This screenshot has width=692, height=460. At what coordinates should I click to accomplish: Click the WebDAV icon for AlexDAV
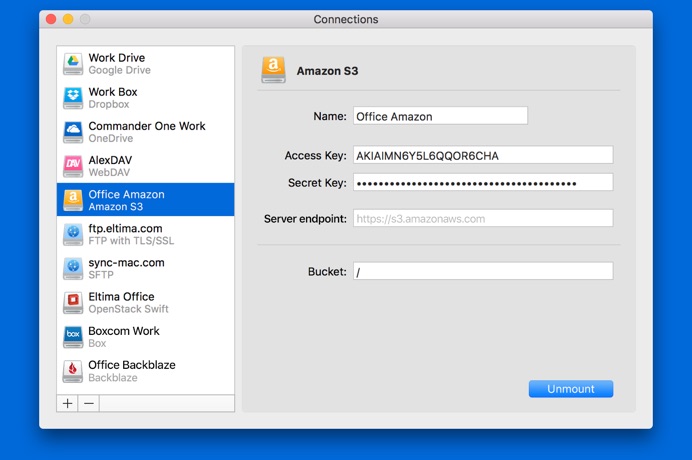click(73, 166)
